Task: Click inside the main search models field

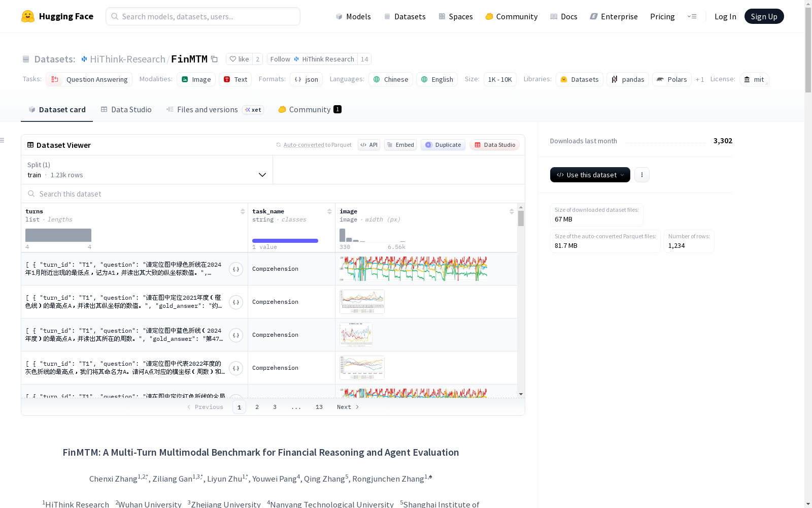Action: coord(203,16)
